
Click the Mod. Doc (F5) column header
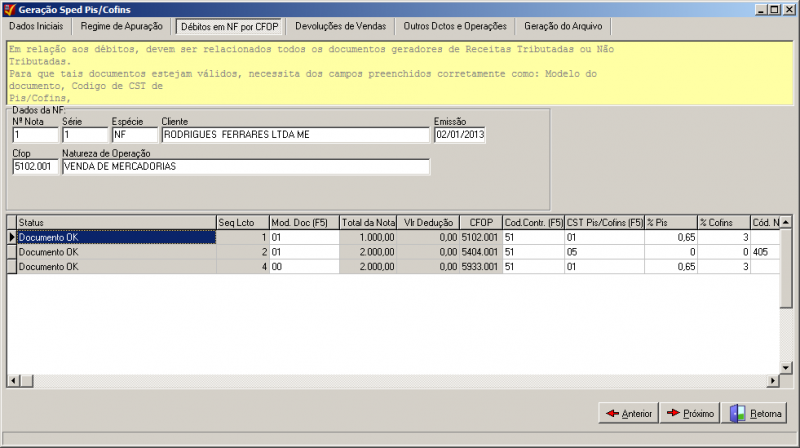pyautogui.click(x=305, y=222)
